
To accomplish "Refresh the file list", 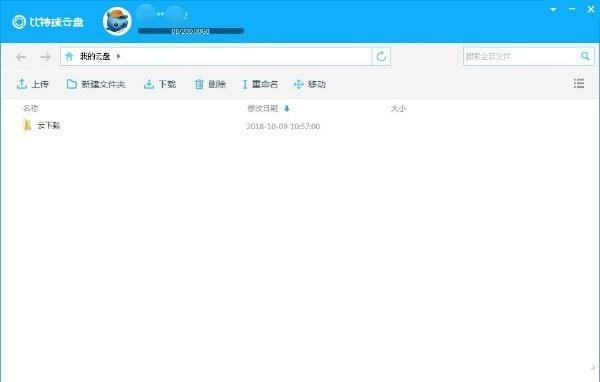I will pyautogui.click(x=381, y=57).
